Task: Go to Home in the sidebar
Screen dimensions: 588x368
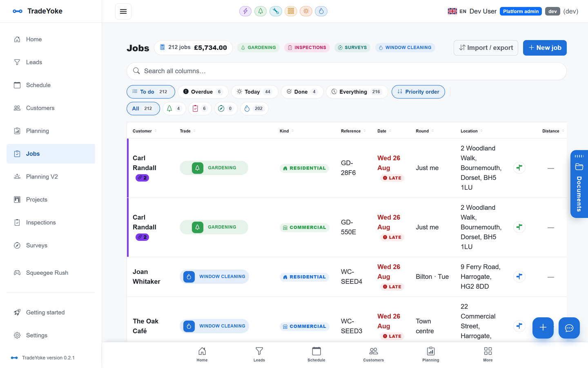Action: (51, 39)
